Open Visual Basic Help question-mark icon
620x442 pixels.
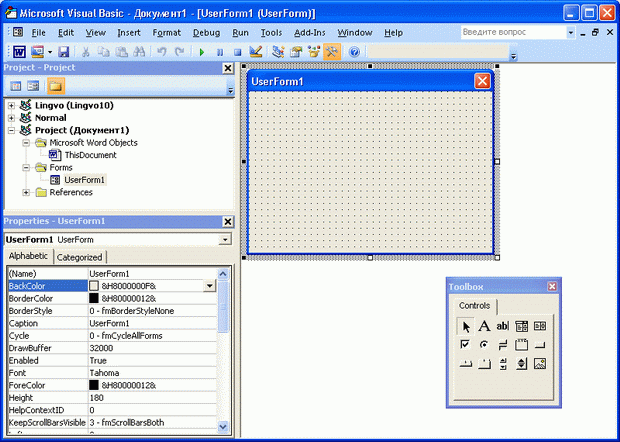point(355,52)
